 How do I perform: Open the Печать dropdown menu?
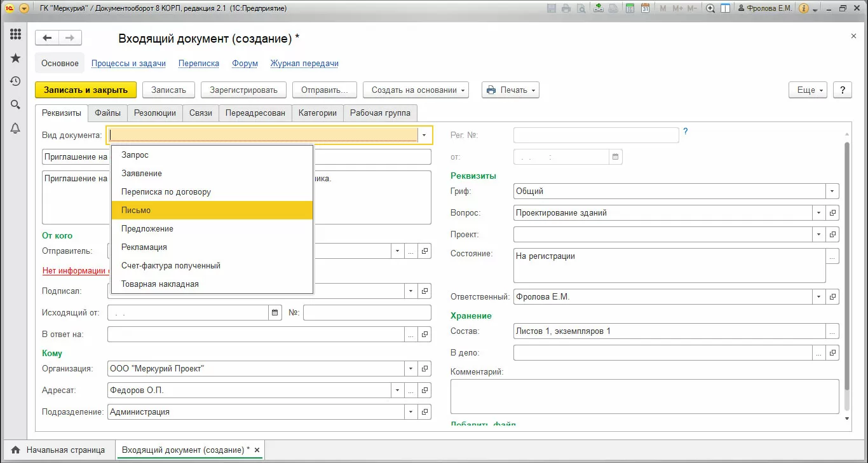(510, 90)
